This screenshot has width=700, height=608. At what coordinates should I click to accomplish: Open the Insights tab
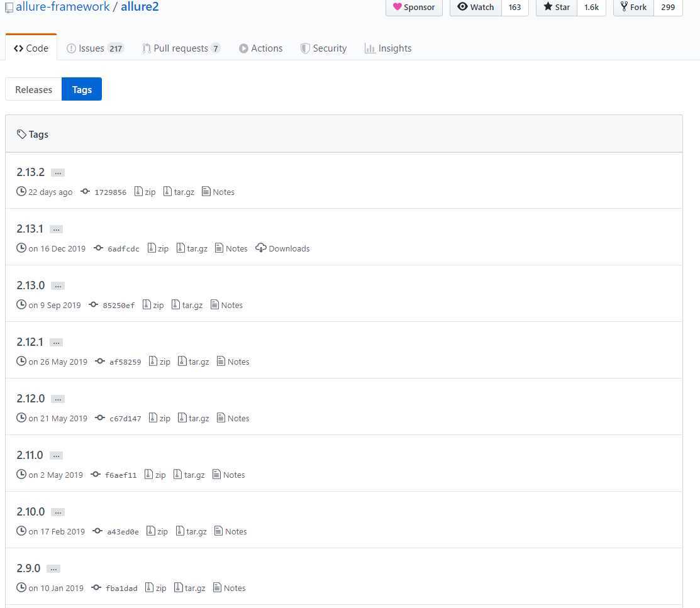pos(388,48)
